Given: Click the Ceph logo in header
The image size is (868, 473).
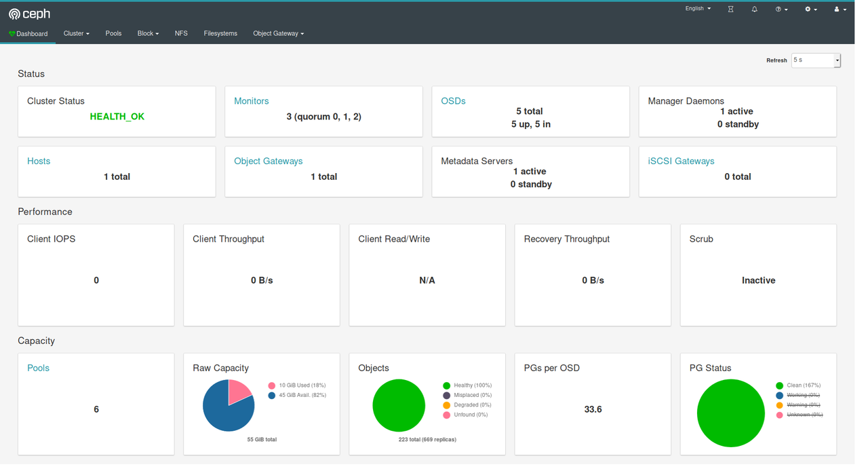Looking at the screenshot, I should point(29,14).
